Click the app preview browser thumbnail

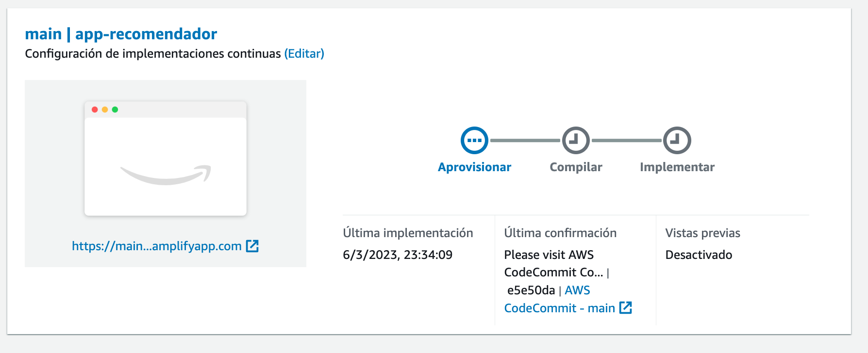[166, 159]
